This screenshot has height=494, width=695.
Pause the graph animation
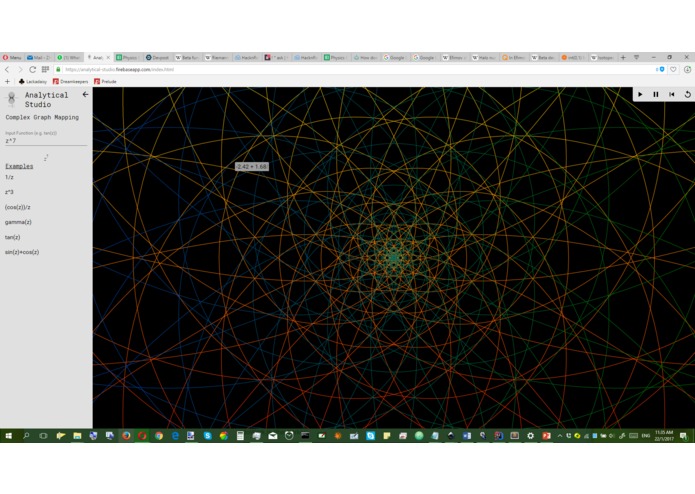(x=656, y=94)
